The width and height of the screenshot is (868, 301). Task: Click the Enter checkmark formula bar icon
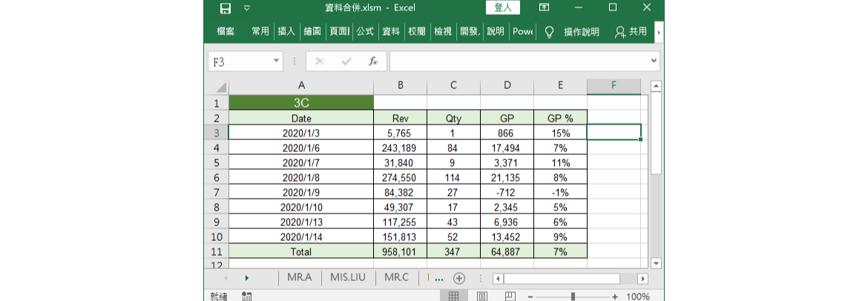tap(346, 62)
